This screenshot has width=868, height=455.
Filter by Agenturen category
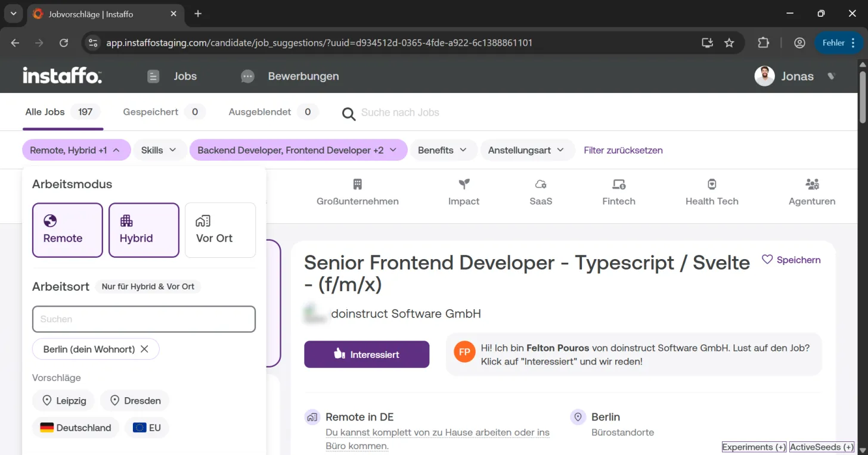pos(812,192)
